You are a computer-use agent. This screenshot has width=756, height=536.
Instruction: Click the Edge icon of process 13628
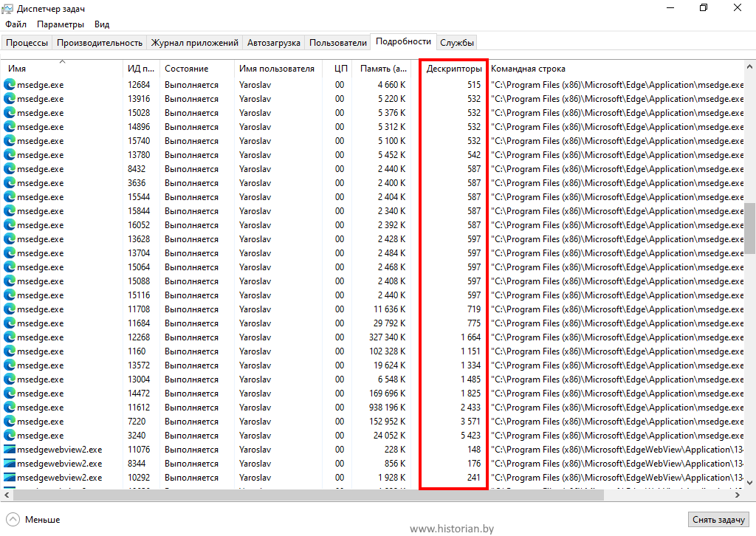click(10, 238)
